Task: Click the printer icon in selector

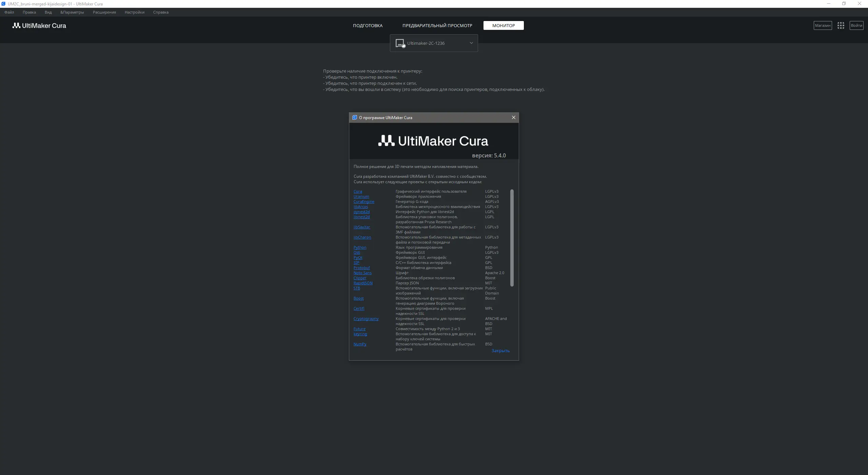Action: [x=400, y=43]
